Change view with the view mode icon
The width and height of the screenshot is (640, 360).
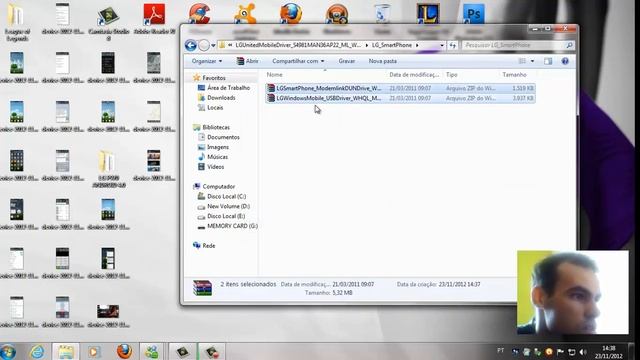(x=522, y=61)
